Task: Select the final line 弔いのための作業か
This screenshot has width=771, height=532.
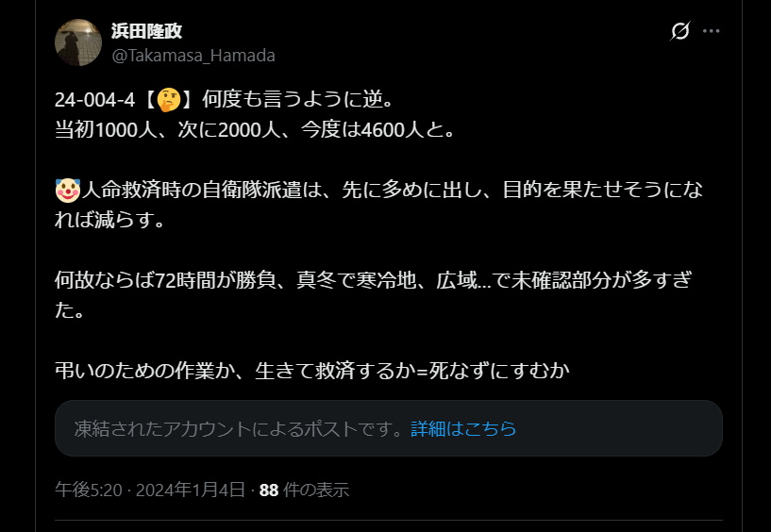Action: (x=312, y=371)
